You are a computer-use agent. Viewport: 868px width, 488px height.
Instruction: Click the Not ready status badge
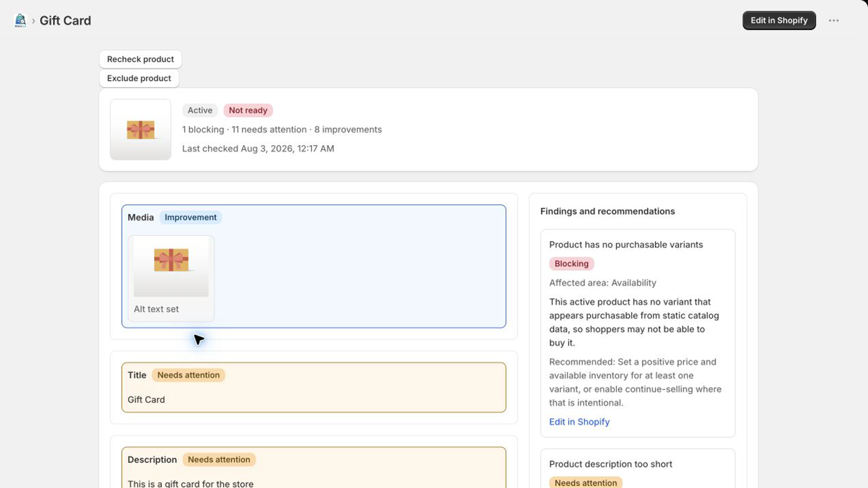coord(248,110)
